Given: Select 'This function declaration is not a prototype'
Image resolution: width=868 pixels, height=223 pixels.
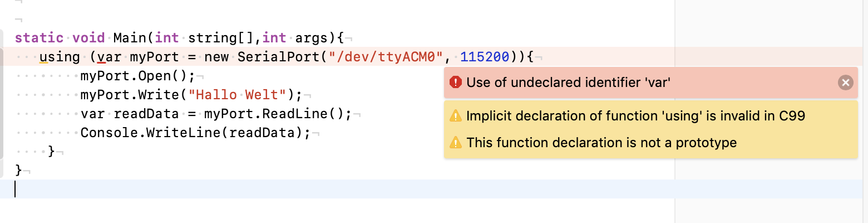Looking at the screenshot, I should pyautogui.click(x=601, y=143).
